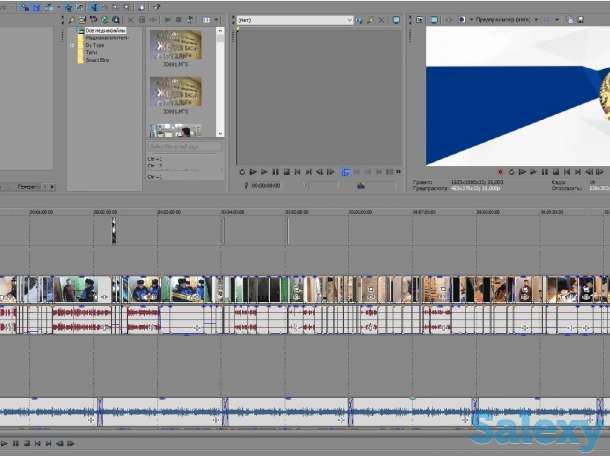Click Play in the Video Preview transport
The width and height of the screenshot is (610, 456).
(533, 172)
